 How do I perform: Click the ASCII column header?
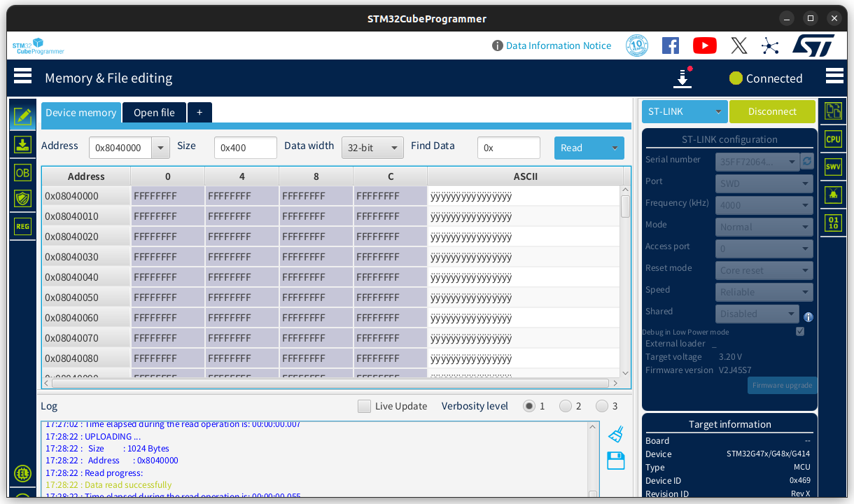(x=525, y=176)
